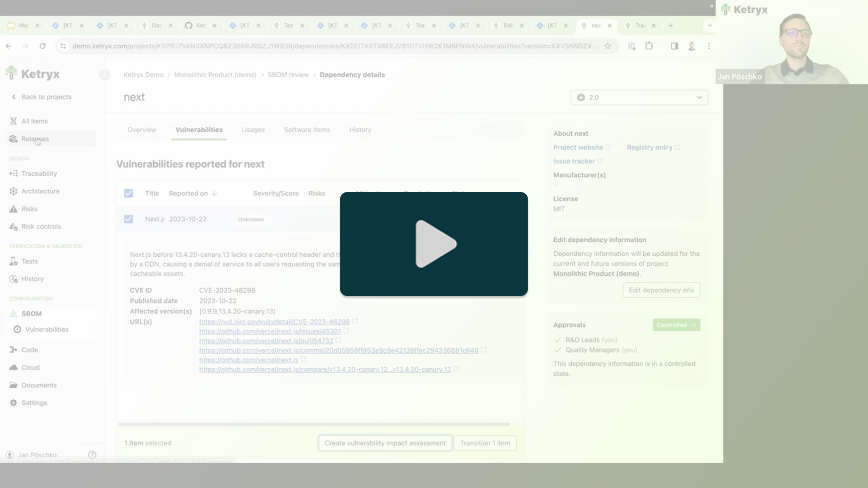The width and height of the screenshot is (868, 488).
Task: Open the Jan Pöschko user menu
Action: 32,455
